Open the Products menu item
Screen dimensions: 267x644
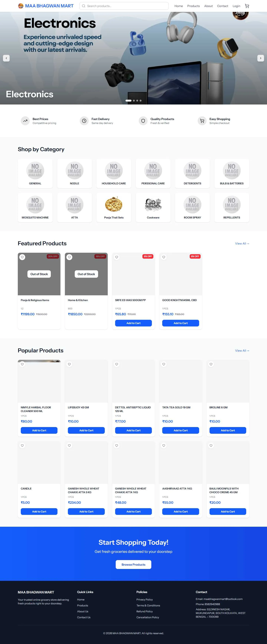[193, 6]
